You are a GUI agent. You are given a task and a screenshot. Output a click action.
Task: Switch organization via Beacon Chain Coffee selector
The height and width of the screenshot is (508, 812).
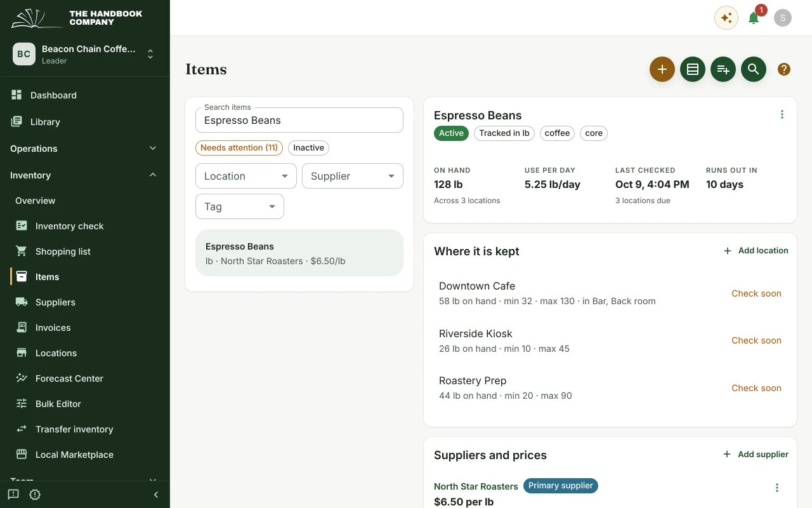(x=85, y=54)
